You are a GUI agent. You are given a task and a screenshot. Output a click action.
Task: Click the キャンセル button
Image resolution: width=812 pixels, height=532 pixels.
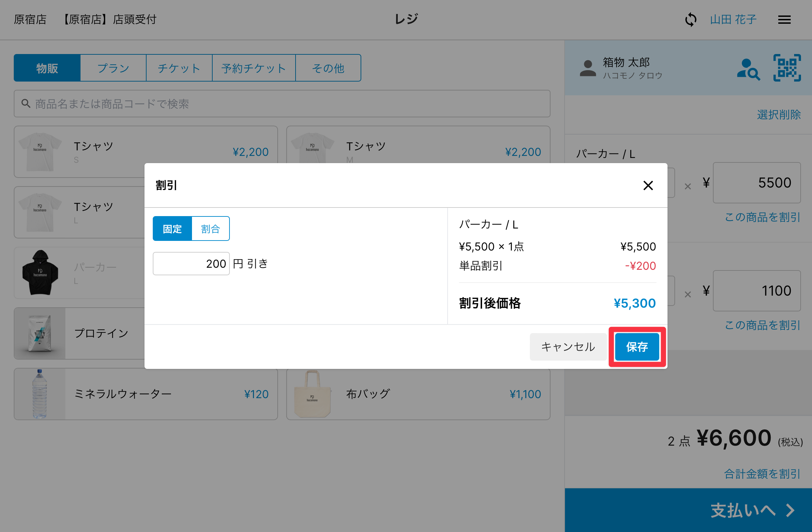tap(568, 347)
